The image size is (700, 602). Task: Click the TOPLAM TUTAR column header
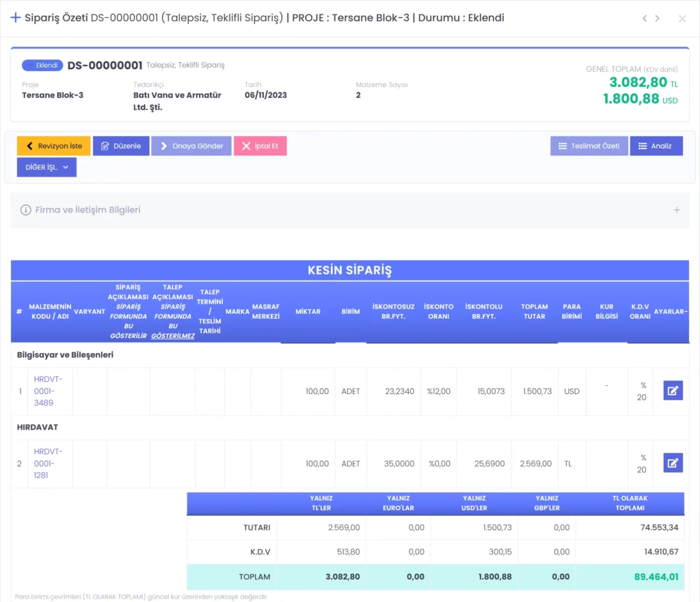[534, 312]
